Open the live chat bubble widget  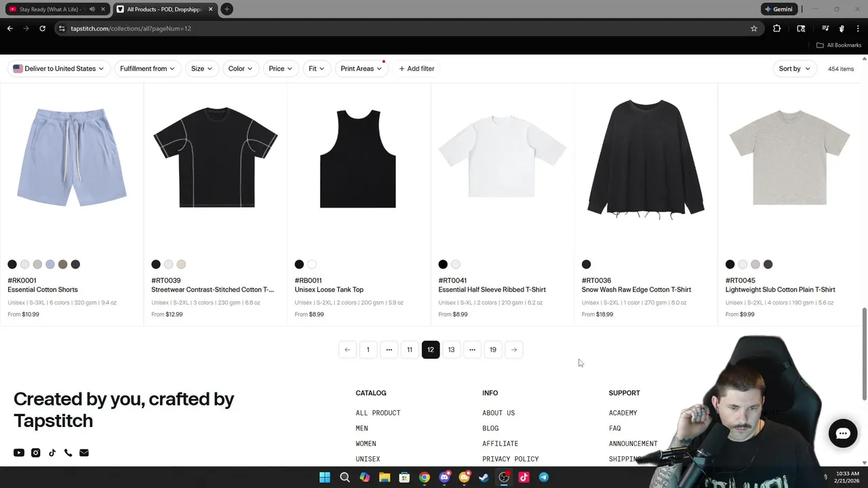coord(843,434)
